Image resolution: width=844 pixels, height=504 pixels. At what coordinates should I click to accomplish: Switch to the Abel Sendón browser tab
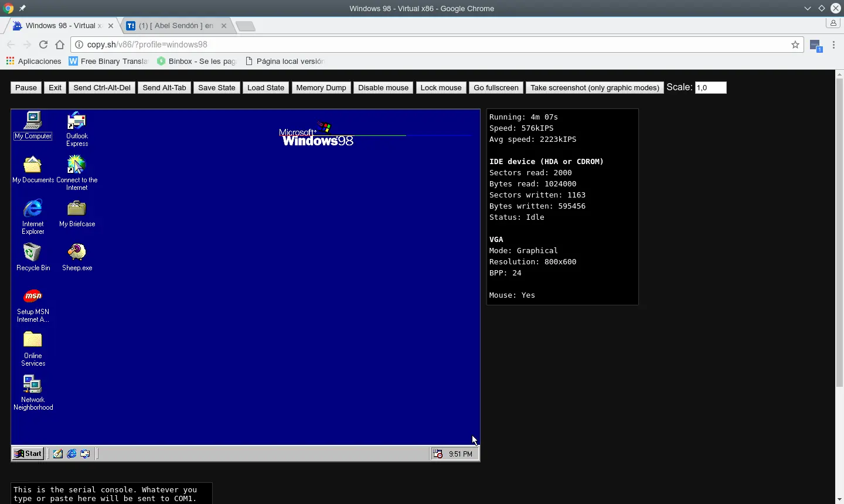point(176,26)
